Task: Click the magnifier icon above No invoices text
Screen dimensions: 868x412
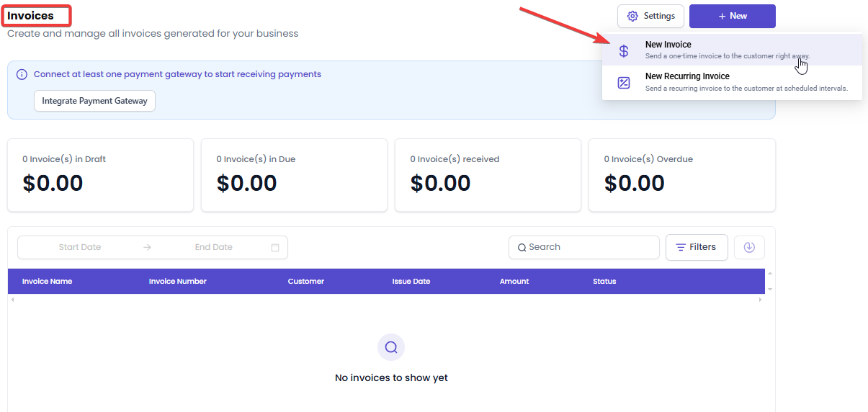Action: coord(391,347)
